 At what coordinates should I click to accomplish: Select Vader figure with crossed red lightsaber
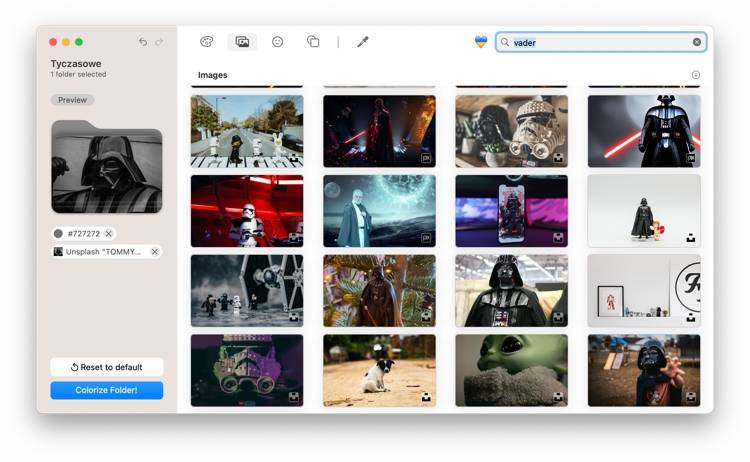coord(644,131)
